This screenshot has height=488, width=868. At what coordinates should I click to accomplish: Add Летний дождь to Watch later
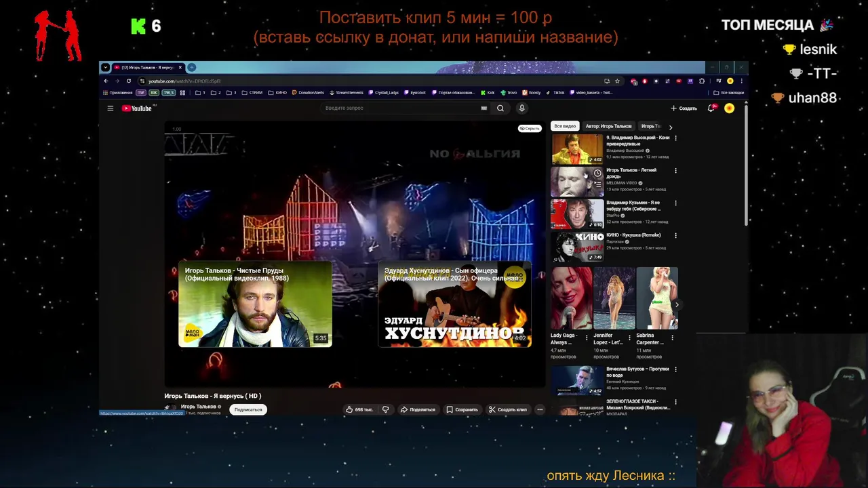(x=597, y=173)
